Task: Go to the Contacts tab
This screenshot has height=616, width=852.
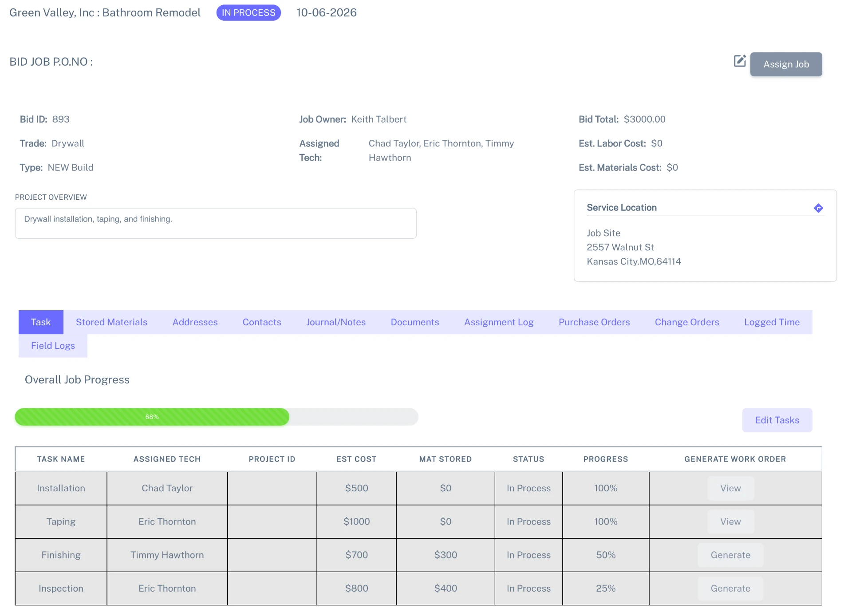Action: [x=262, y=322]
